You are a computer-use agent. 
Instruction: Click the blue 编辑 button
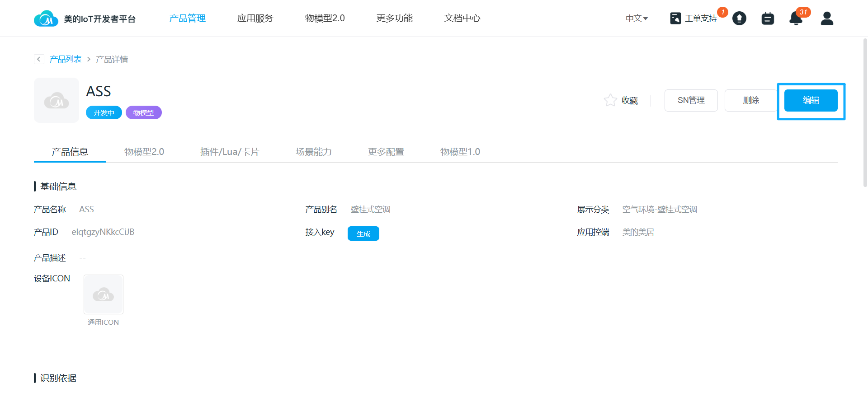tap(811, 100)
